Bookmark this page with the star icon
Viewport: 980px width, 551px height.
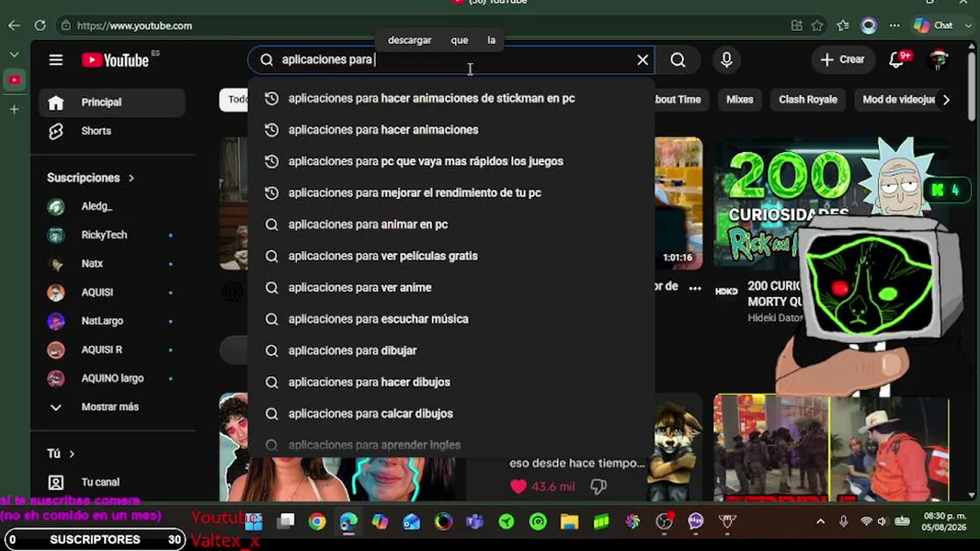(817, 25)
